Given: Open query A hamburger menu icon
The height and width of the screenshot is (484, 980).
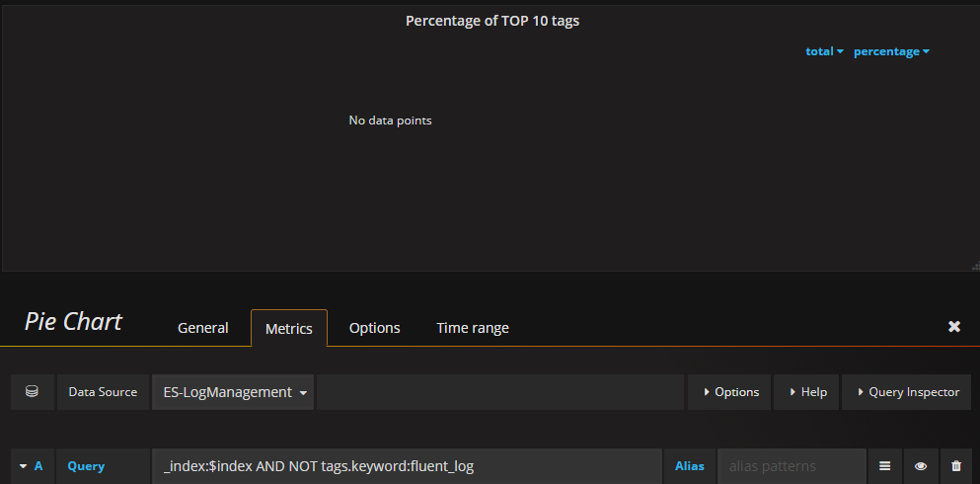Looking at the screenshot, I should pos(884,466).
